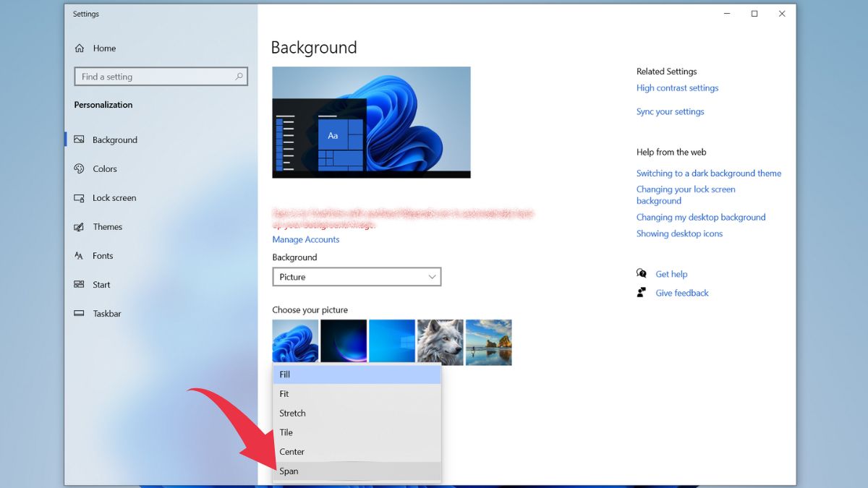This screenshot has height=488, width=868.
Task: Open Start personalization icon
Action: [80, 285]
